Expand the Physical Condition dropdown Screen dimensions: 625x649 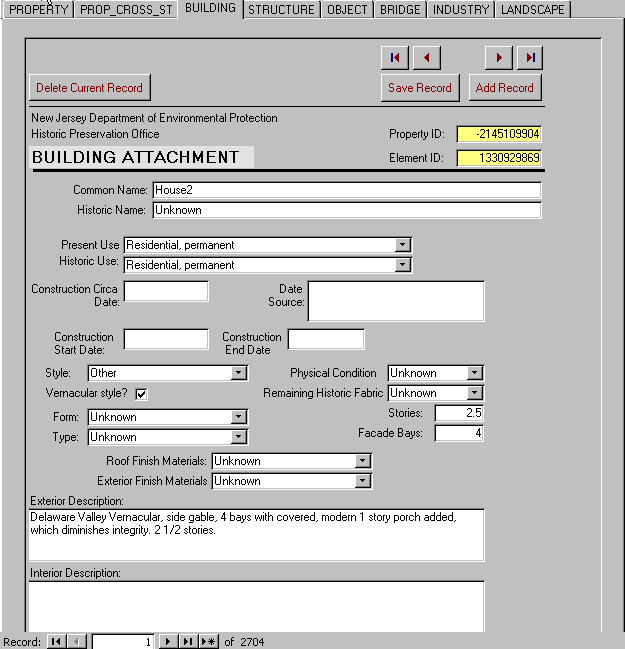click(x=474, y=373)
